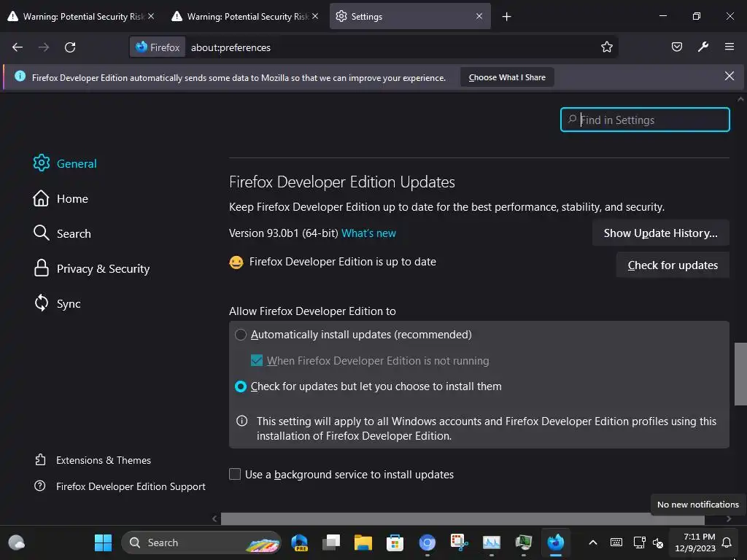Open the Home settings category

pyautogui.click(x=61, y=198)
